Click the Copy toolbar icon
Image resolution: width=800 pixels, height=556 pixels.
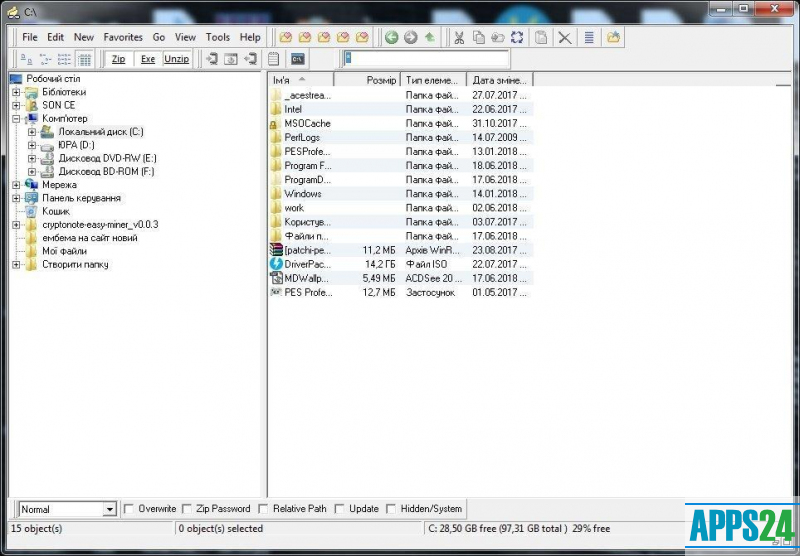(x=478, y=37)
